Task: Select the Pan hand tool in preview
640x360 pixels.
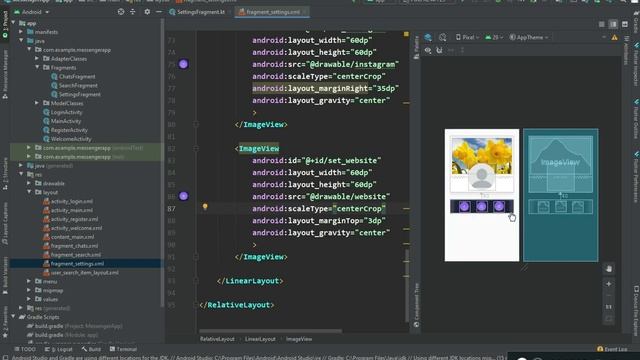Action: pos(609,269)
